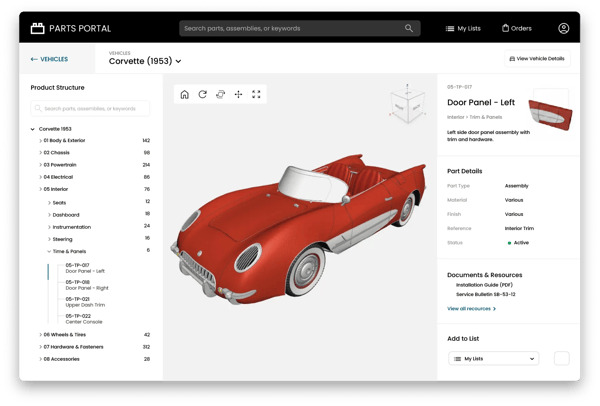Select the pan/move tool icon
The height and width of the screenshot is (406, 600).
tap(238, 94)
